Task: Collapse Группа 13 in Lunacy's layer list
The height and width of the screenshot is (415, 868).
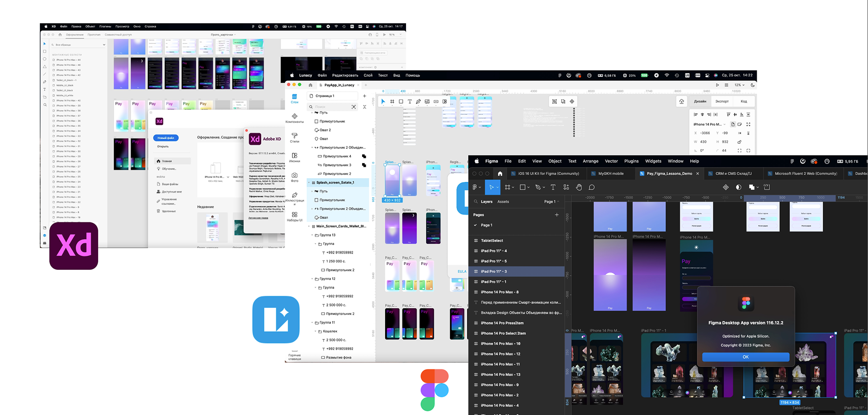Action: point(312,235)
